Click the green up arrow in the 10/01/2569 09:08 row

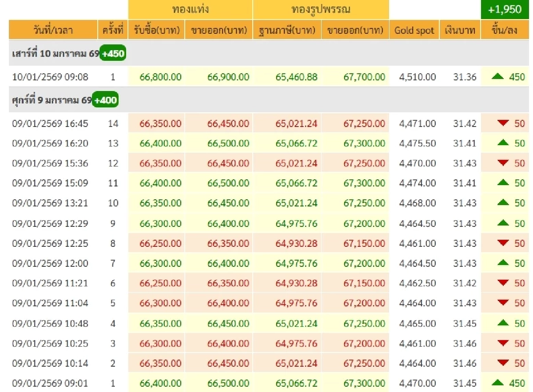click(498, 77)
